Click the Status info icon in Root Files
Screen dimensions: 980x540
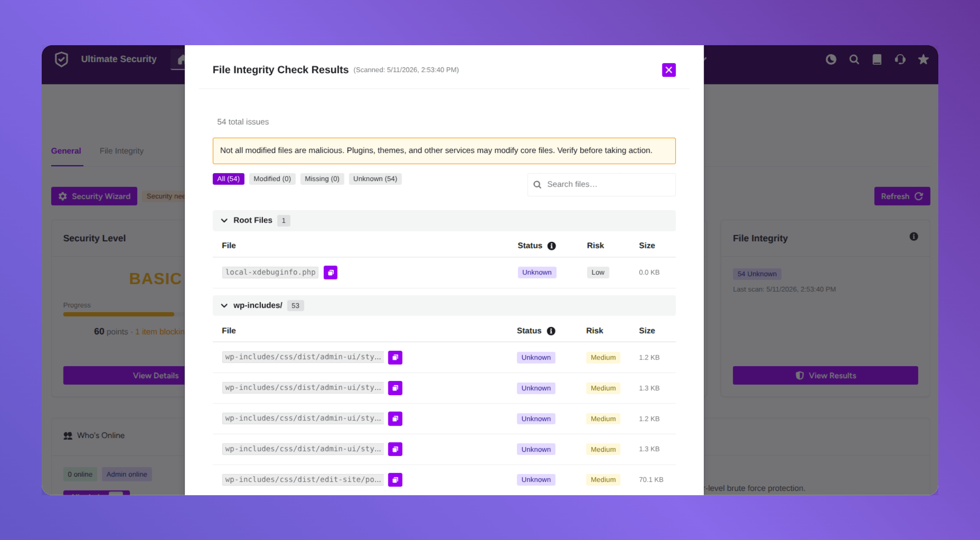pyautogui.click(x=552, y=246)
